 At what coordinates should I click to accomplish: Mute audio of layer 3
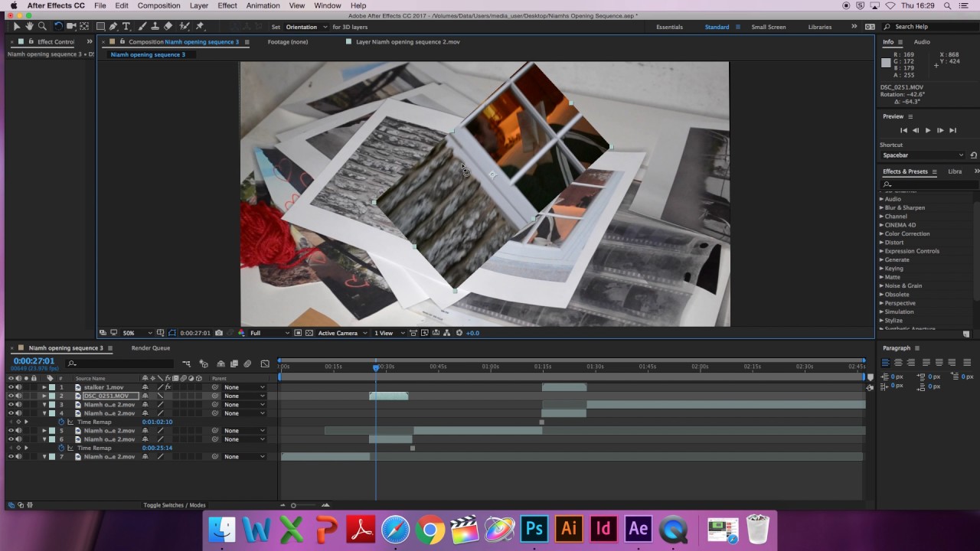coord(18,404)
